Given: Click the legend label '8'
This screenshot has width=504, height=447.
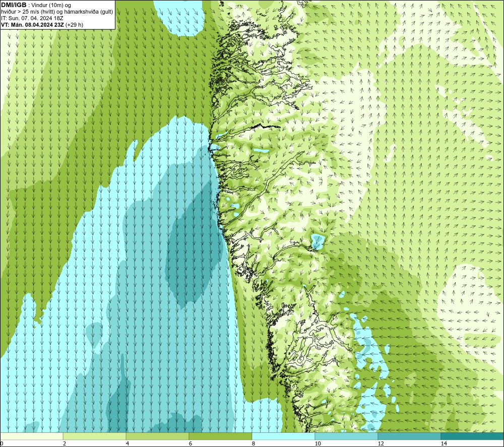Looking at the screenshot, I should pyautogui.click(x=254, y=443).
